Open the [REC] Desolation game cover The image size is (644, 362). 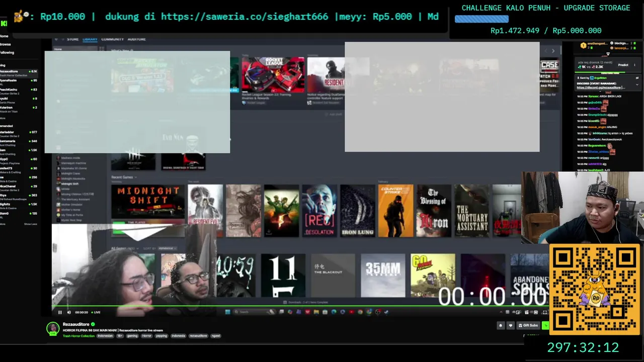(319, 211)
